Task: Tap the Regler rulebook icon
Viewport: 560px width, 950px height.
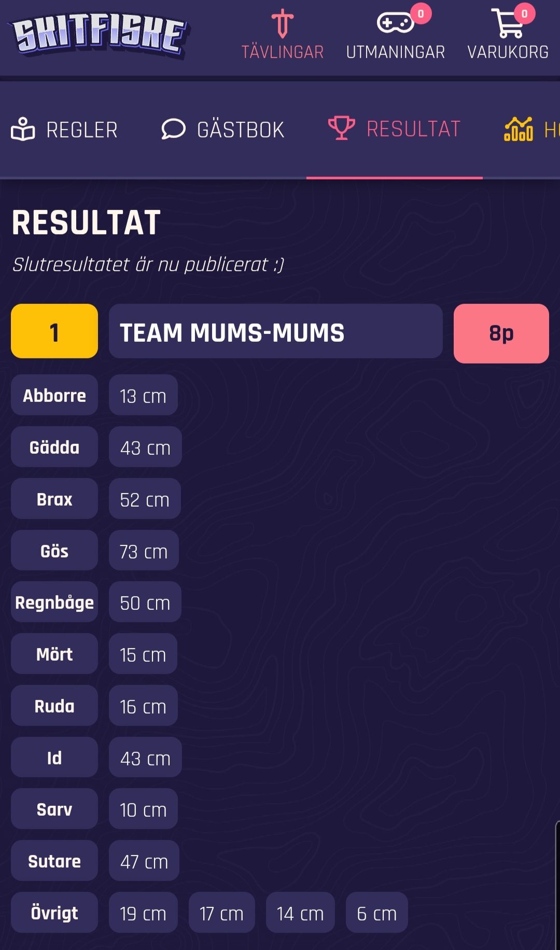Action: 23,129
